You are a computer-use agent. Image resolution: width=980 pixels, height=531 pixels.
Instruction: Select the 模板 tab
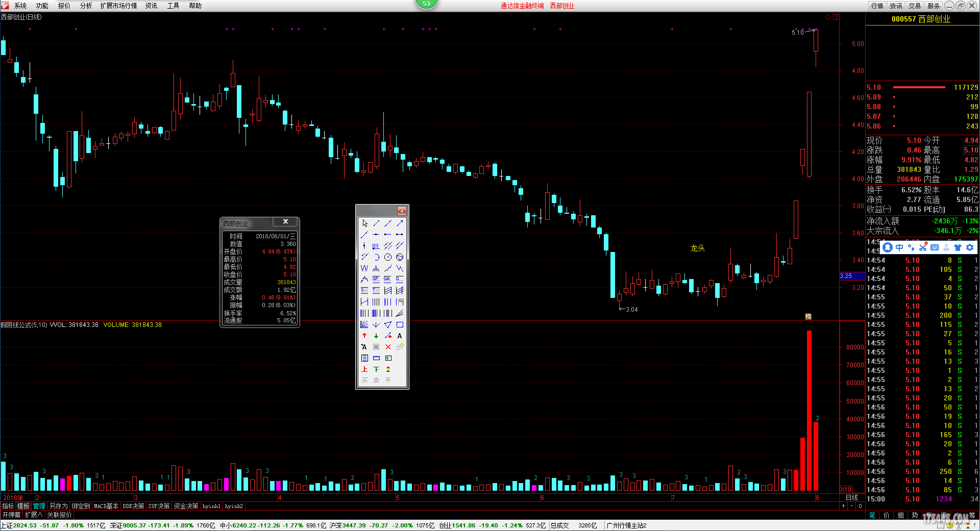pyautogui.click(x=23, y=506)
